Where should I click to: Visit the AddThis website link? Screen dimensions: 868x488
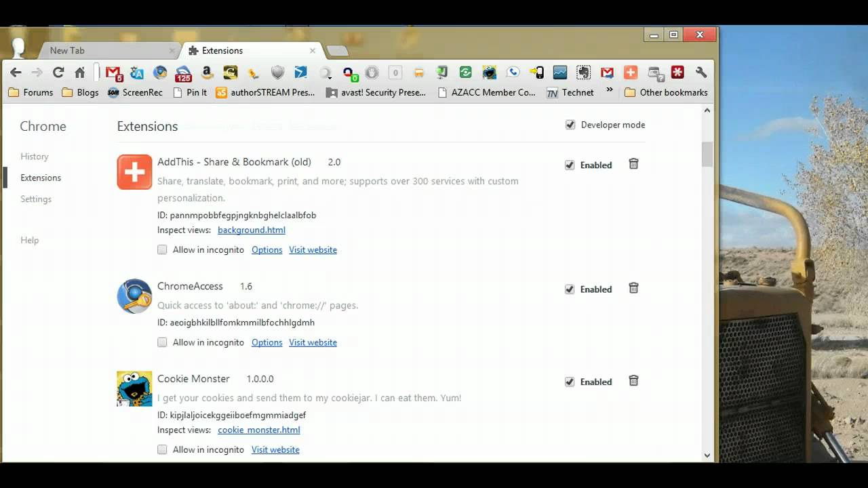point(313,249)
